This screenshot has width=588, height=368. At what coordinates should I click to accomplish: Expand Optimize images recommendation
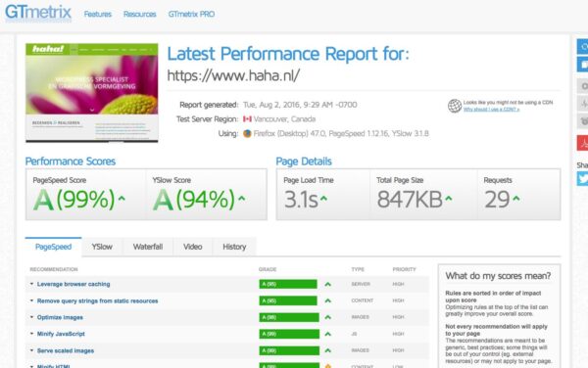(x=32, y=317)
